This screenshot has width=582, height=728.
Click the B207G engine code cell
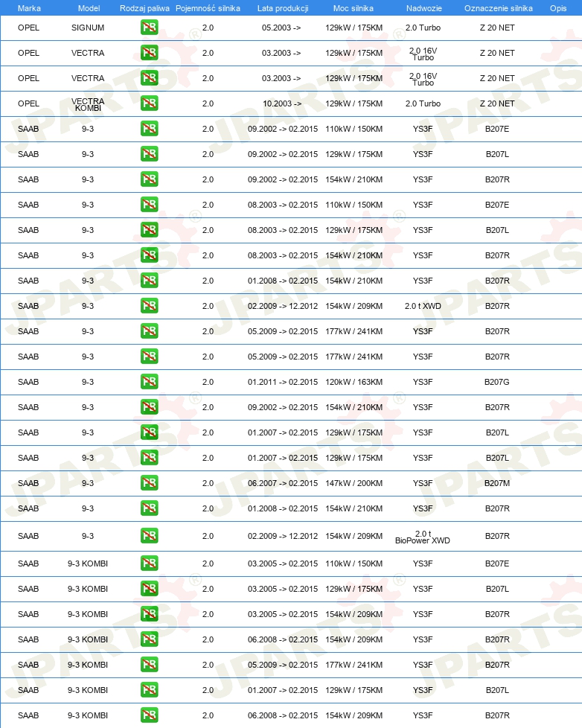coord(497,382)
